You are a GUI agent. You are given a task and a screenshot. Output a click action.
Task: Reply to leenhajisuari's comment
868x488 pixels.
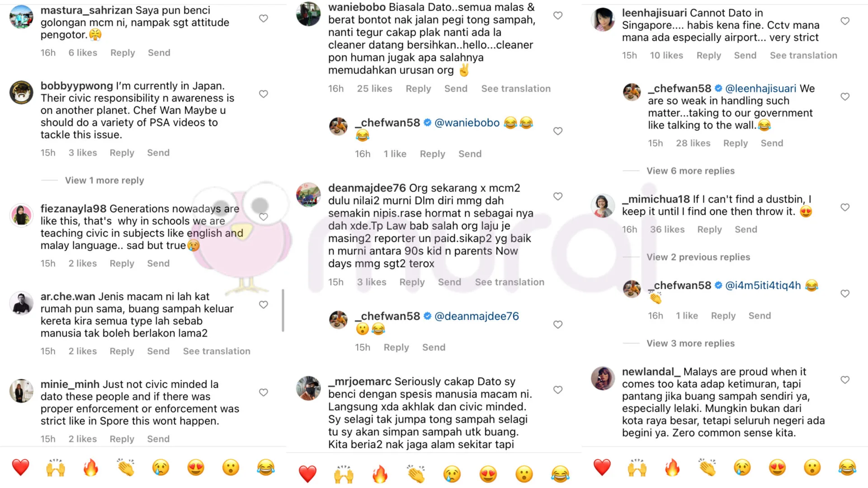[x=708, y=55]
